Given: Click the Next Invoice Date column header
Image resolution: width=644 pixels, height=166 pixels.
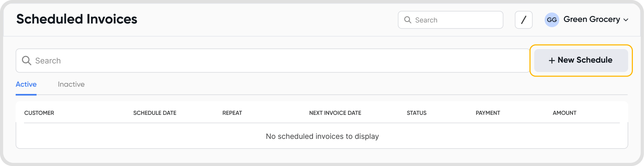Looking at the screenshot, I should click(x=335, y=113).
